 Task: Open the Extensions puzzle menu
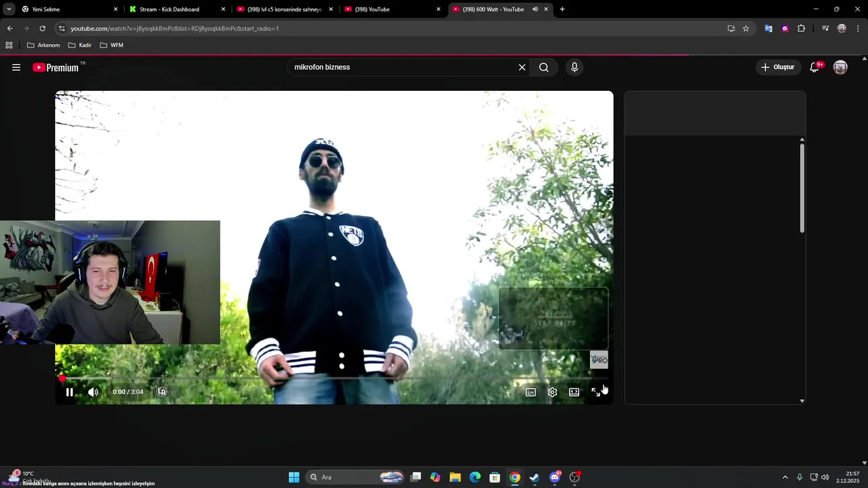click(802, 28)
